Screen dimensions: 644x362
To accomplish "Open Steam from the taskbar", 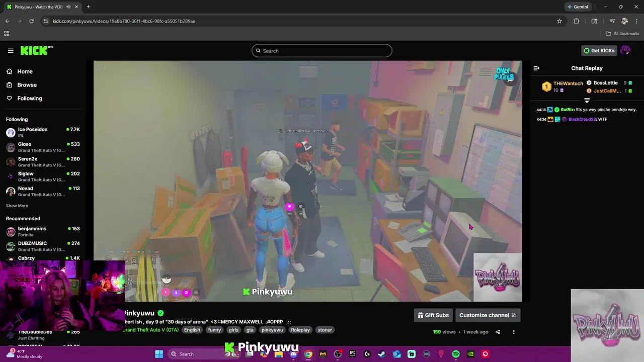I will tap(382, 354).
